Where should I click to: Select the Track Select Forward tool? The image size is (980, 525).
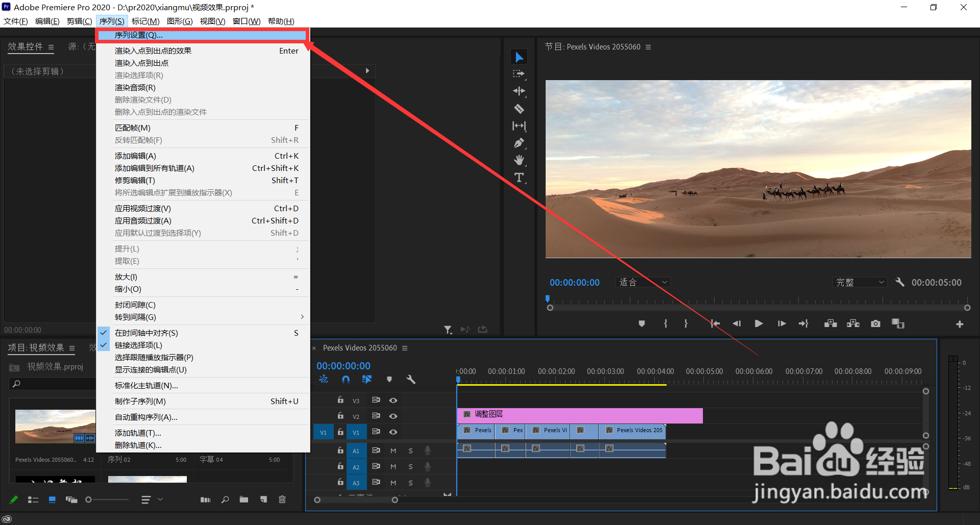[x=519, y=74]
